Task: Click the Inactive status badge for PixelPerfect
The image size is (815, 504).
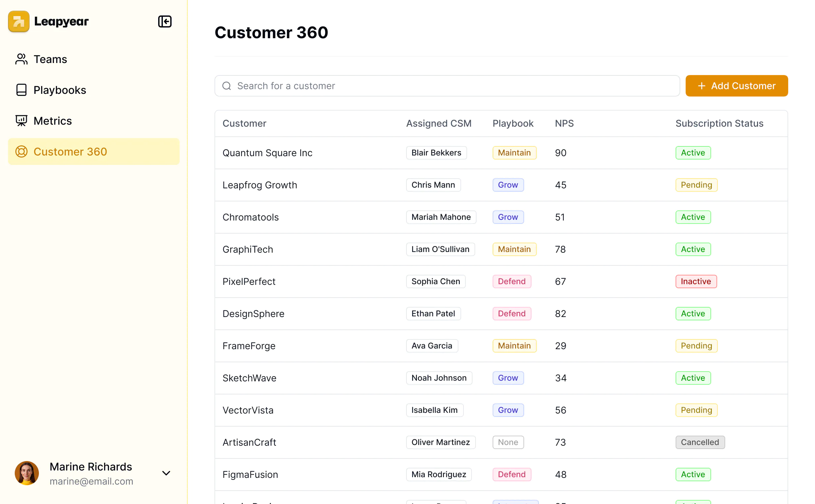Action: click(x=696, y=281)
